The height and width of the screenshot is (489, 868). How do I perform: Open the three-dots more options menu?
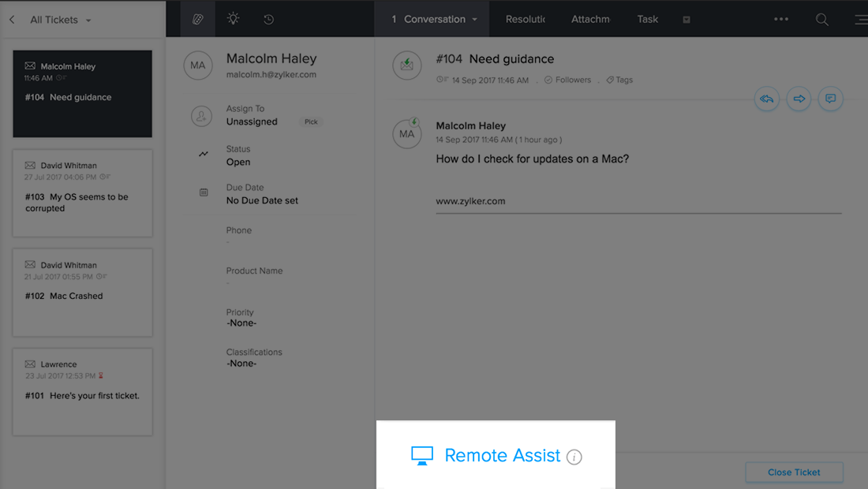pyautogui.click(x=781, y=19)
